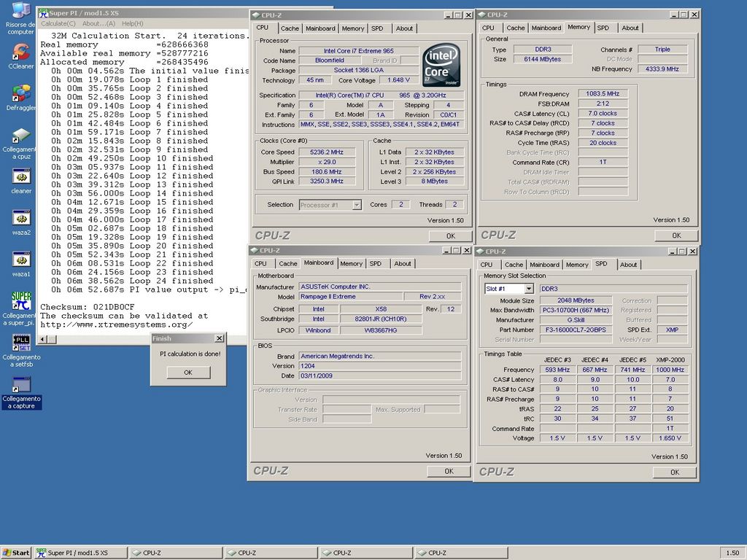Click the Super PI title bar icon

(43, 13)
